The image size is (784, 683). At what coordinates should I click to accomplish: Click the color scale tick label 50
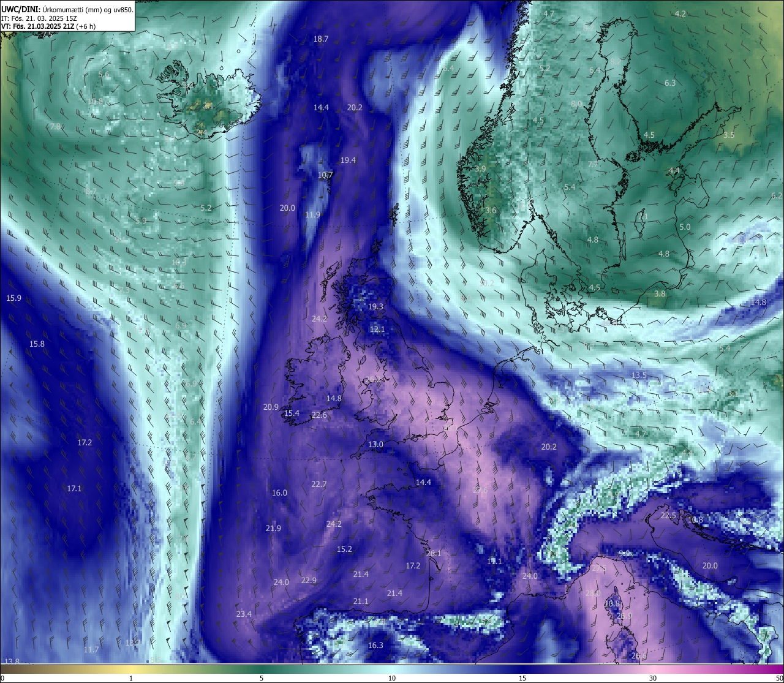click(778, 678)
